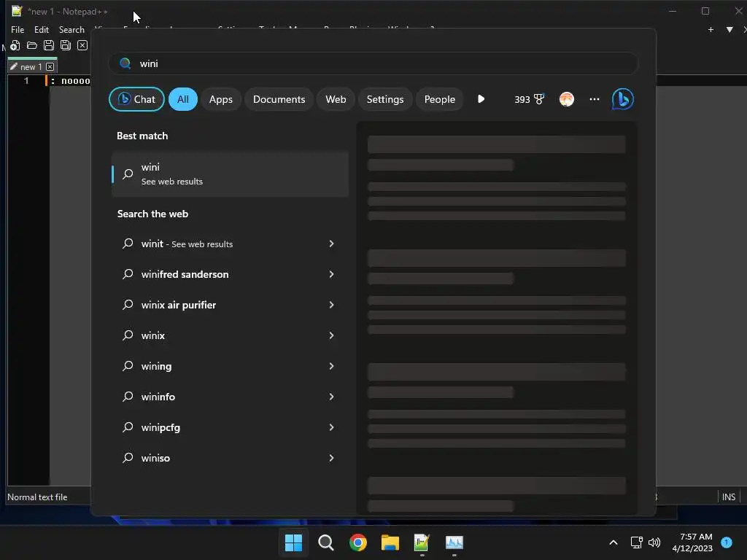Open clock showing 7:57 AM
This screenshot has height=560, width=747.
pos(692,542)
